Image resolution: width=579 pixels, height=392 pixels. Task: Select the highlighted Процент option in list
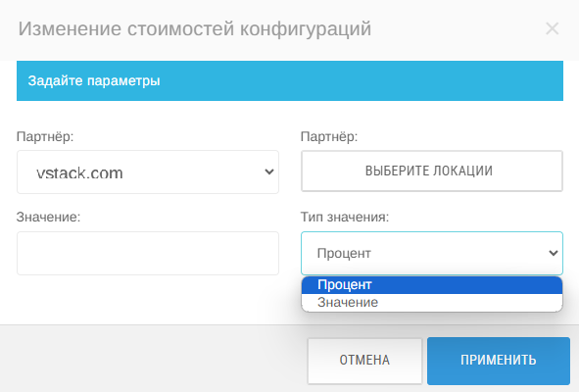pos(432,285)
